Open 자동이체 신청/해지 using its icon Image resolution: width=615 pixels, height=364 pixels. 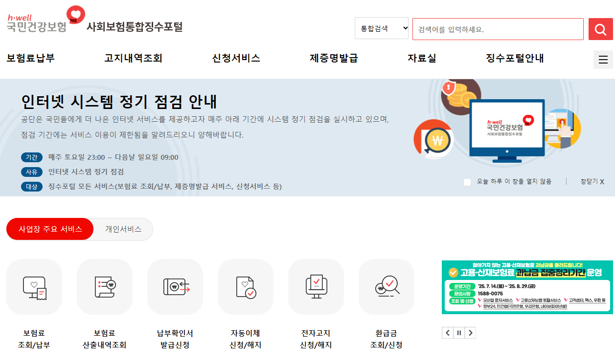point(246,287)
